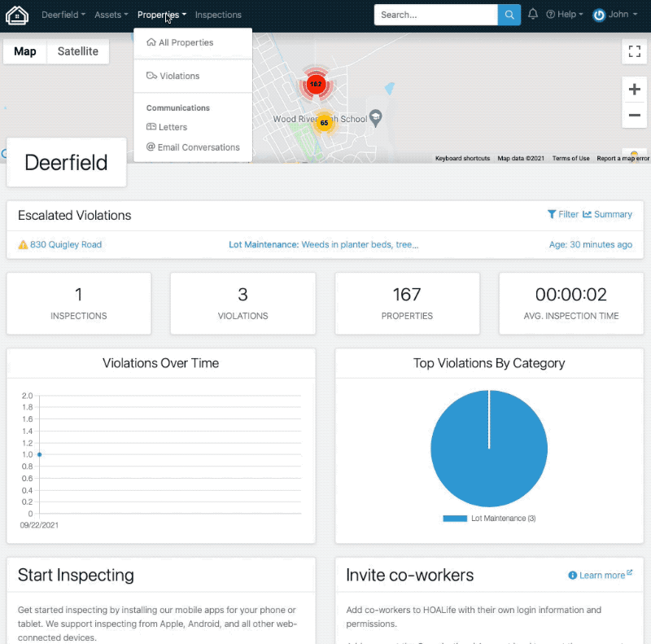Open the Help dropdown menu
Image resolution: width=651 pixels, height=644 pixels.
(565, 15)
